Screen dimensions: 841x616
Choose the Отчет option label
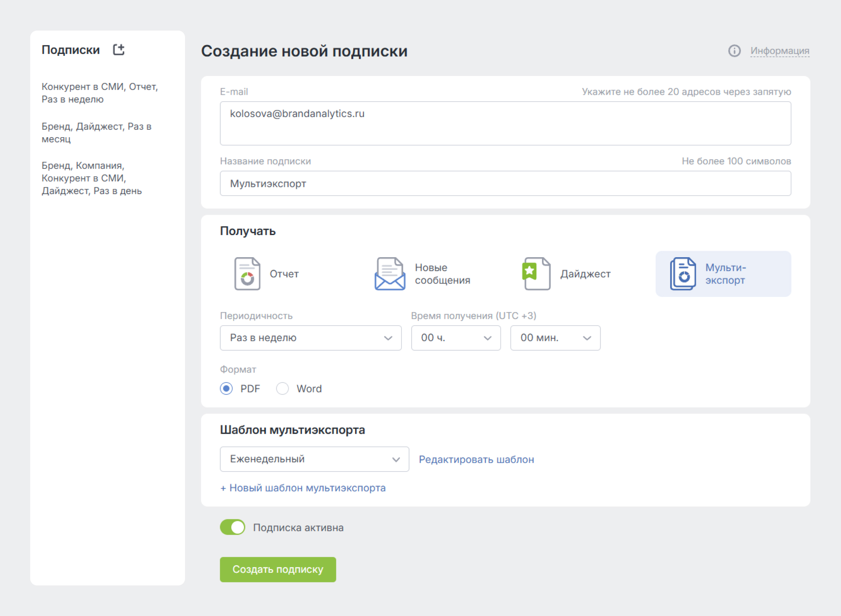coord(284,274)
